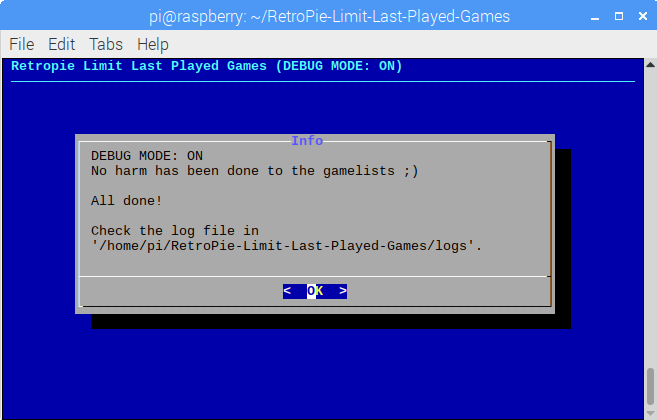Click the vertical scrollbar thumb
The image size is (657, 420).
650,387
